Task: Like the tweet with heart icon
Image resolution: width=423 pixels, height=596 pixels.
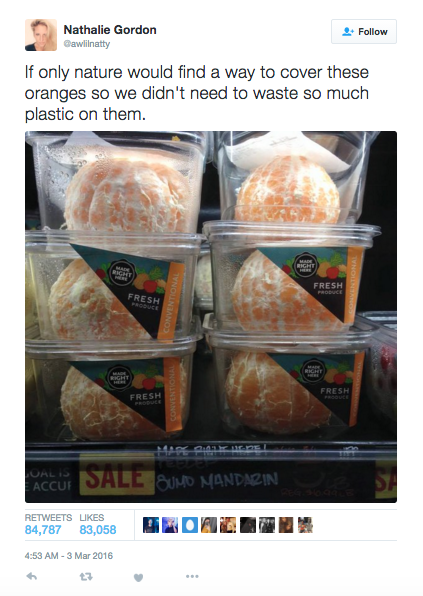Action: [x=138, y=577]
